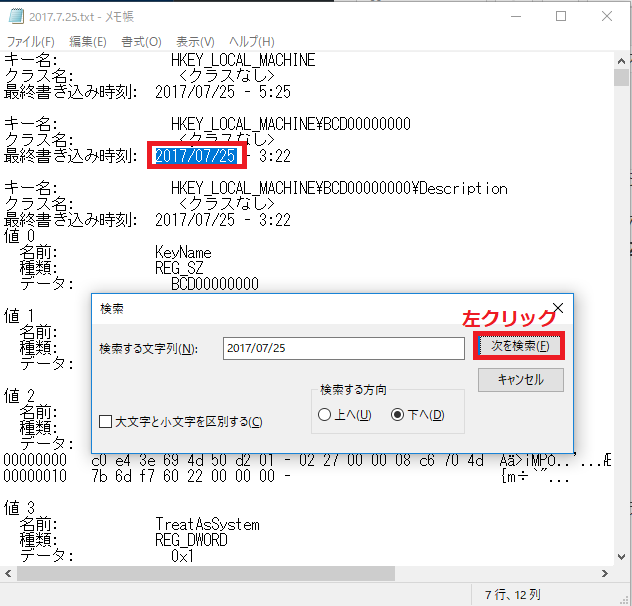Click the text REG_DWORD
The width and height of the screenshot is (632, 606).
click(191, 540)
